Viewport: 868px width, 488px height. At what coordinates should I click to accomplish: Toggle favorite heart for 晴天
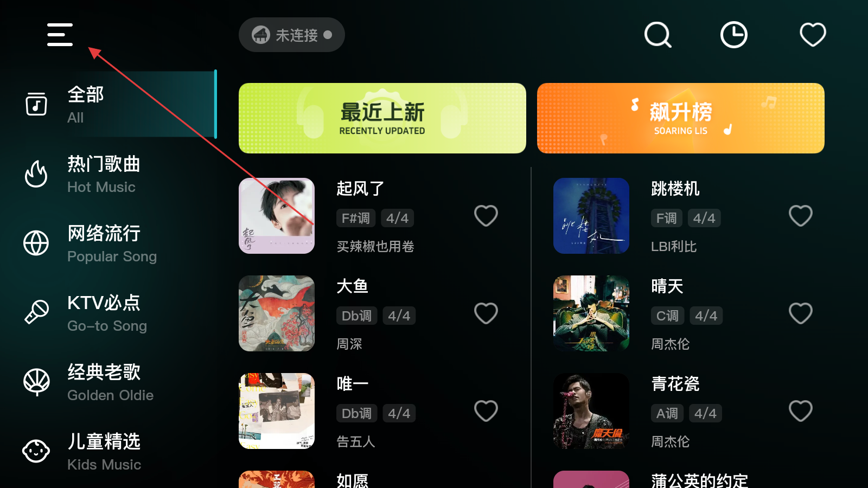coord(800,313)
